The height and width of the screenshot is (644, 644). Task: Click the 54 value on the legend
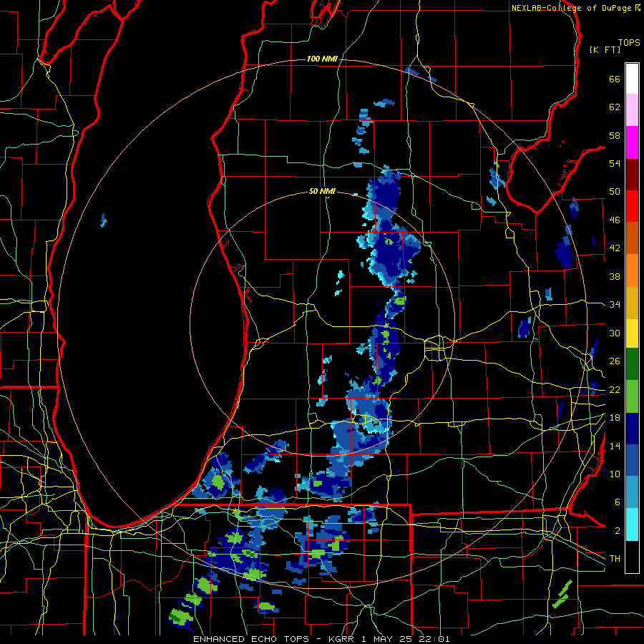[615, 163]
